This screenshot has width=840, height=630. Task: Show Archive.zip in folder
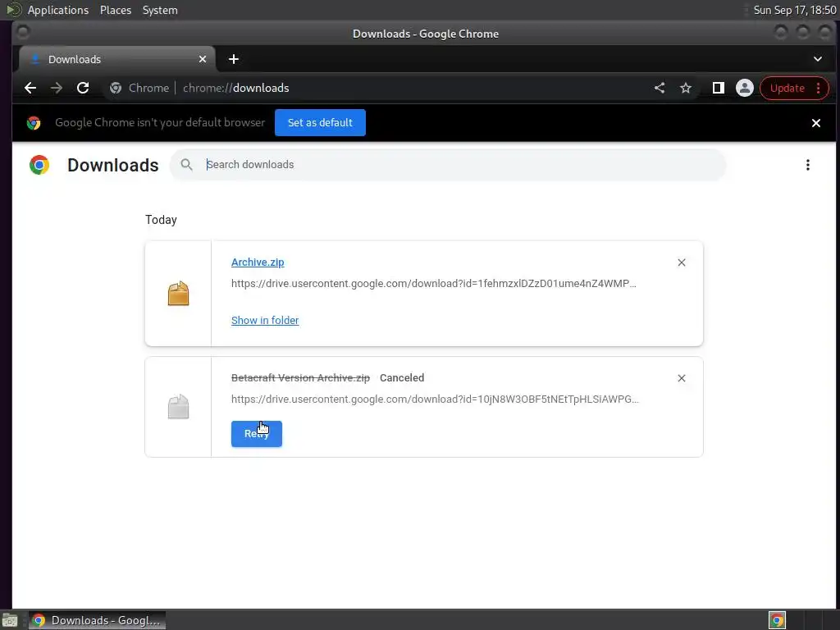click(265, 321)
